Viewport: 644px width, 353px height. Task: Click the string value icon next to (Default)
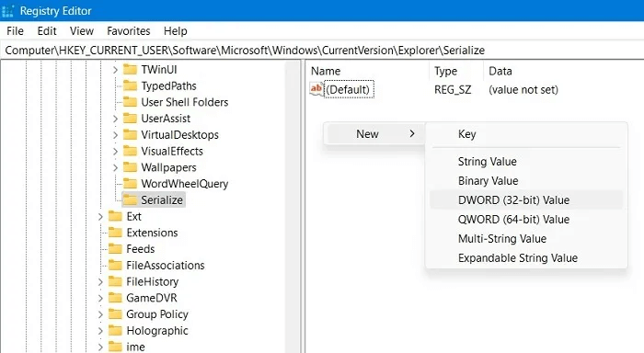pyautogui.click(x=316, y=89)
